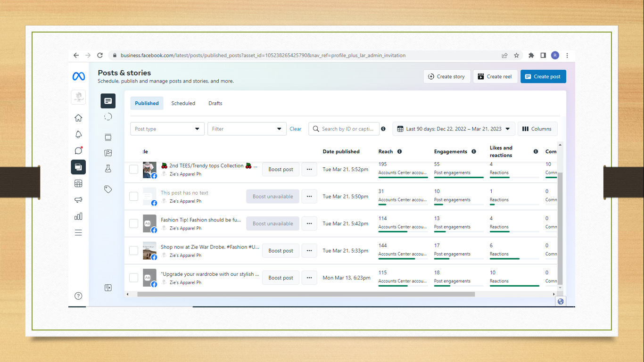The height and width of the screenshot is (362, 644).
Task: Click the browser back arrow
Action: pyautogui.click(x=76, y=55)
